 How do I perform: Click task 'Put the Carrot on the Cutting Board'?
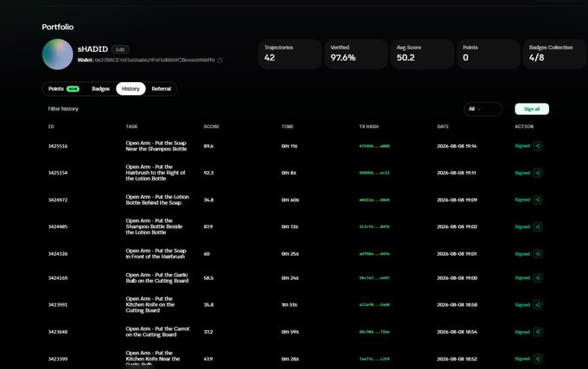point(157,332)
